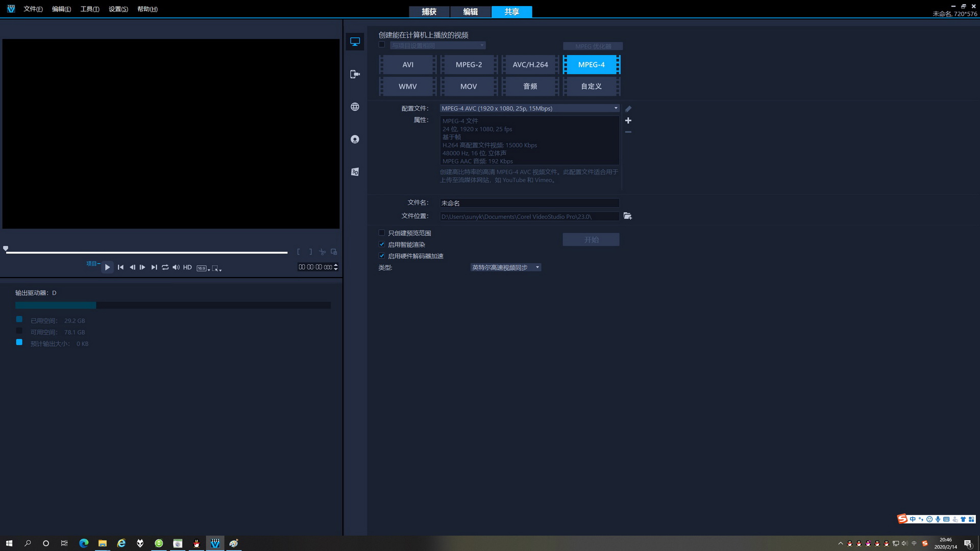Viewport: 980px width, 551px height.
Task: Select the WMV format button
Action: pyautogui.click(x=408, y=86)
